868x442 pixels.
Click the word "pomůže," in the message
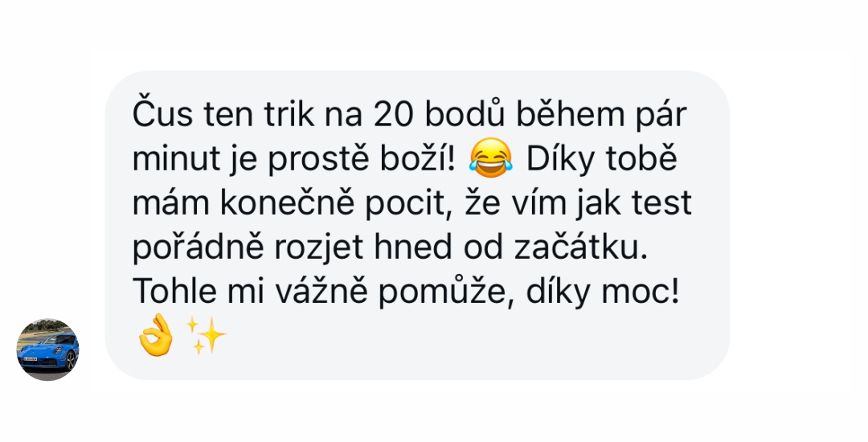click(x=446, y=293)
